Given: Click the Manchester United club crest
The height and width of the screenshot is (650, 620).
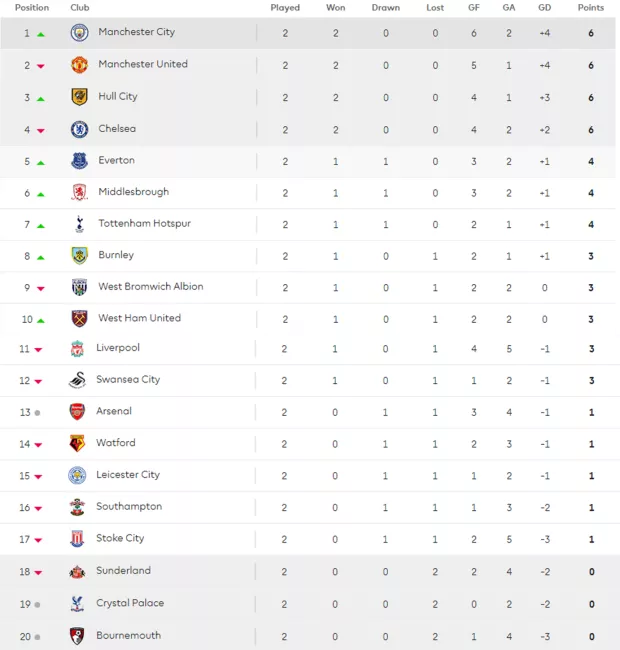Looking at the screenshot, I should point(79,65).
